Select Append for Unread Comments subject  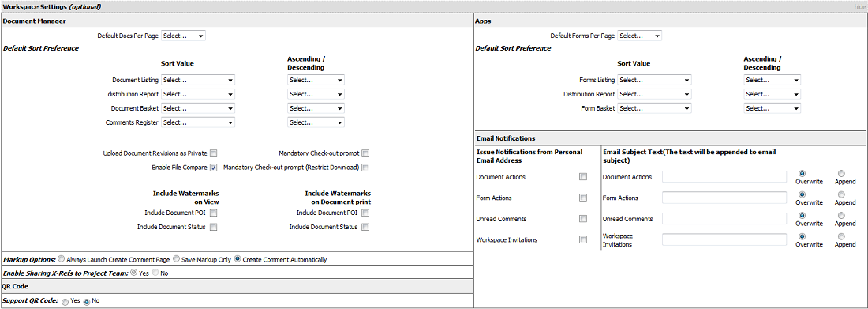click(841, 215)
